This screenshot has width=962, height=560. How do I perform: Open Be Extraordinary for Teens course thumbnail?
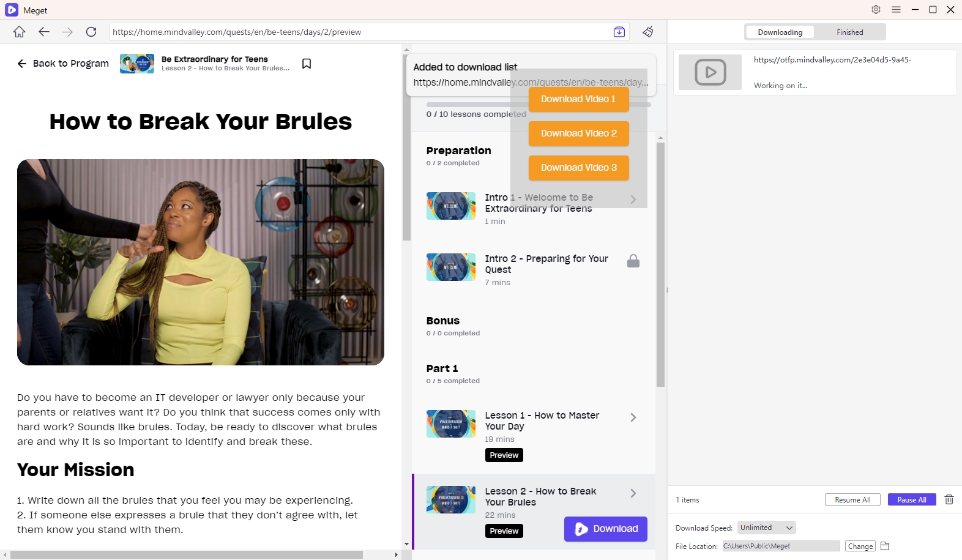pos(137,64)
